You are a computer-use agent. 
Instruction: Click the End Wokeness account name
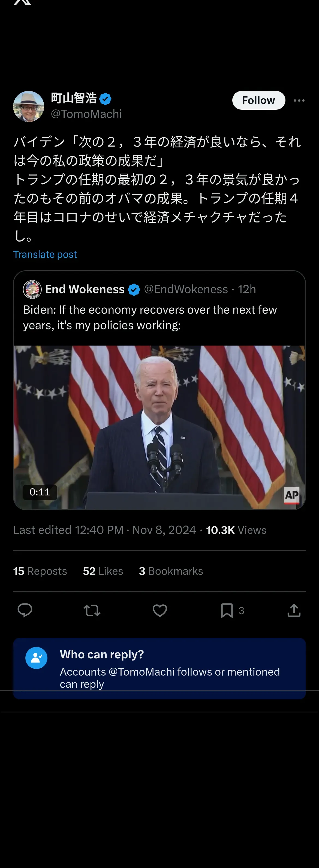[x=85, y=289]
